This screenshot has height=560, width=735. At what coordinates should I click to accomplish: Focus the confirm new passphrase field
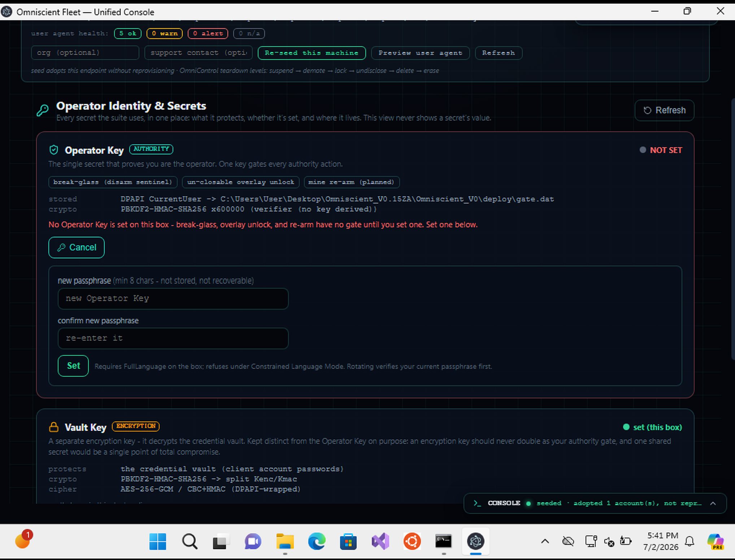pyautogui.click(x=173, y=338)
